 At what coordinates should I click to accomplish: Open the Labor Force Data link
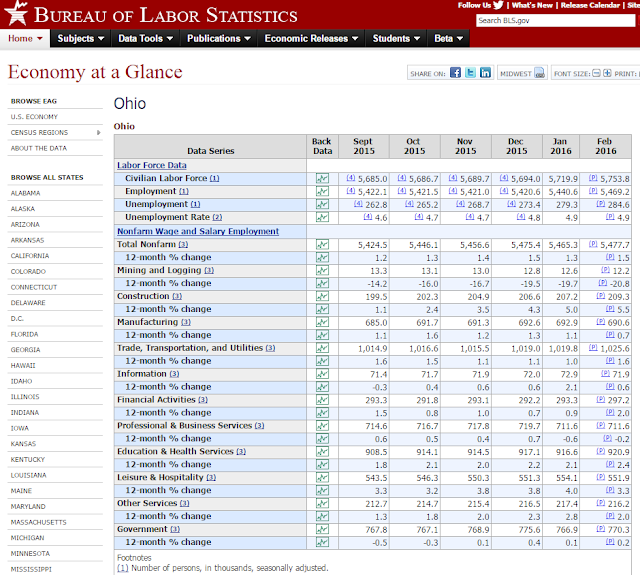pos(152,165)
